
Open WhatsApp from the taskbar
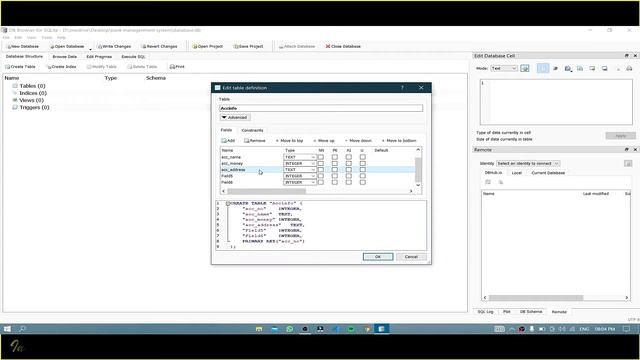(x=290, y=329)
